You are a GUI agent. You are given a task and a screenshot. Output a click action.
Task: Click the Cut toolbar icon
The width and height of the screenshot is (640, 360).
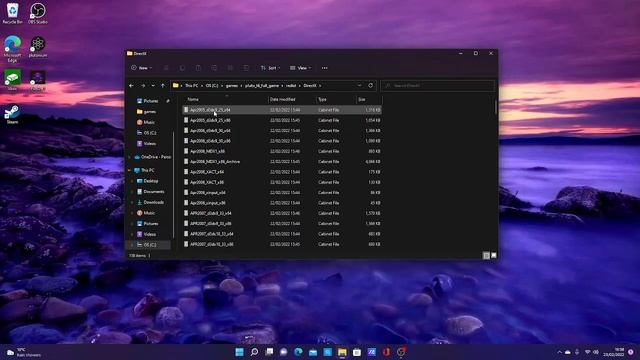point(166,68)
